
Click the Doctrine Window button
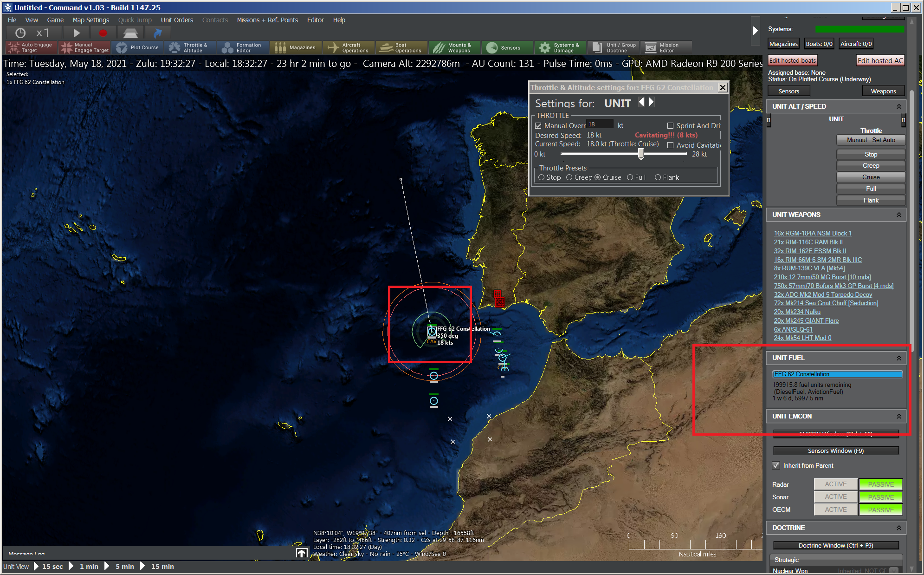(835, 545)
